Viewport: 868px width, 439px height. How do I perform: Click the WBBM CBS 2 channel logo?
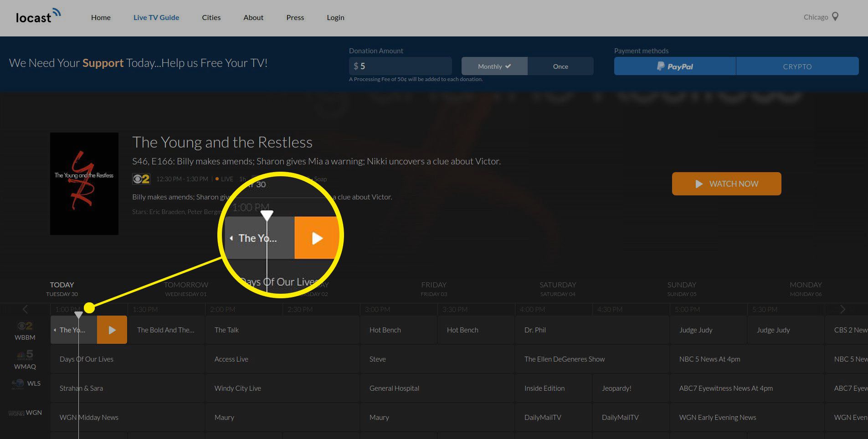coord(25,326)
